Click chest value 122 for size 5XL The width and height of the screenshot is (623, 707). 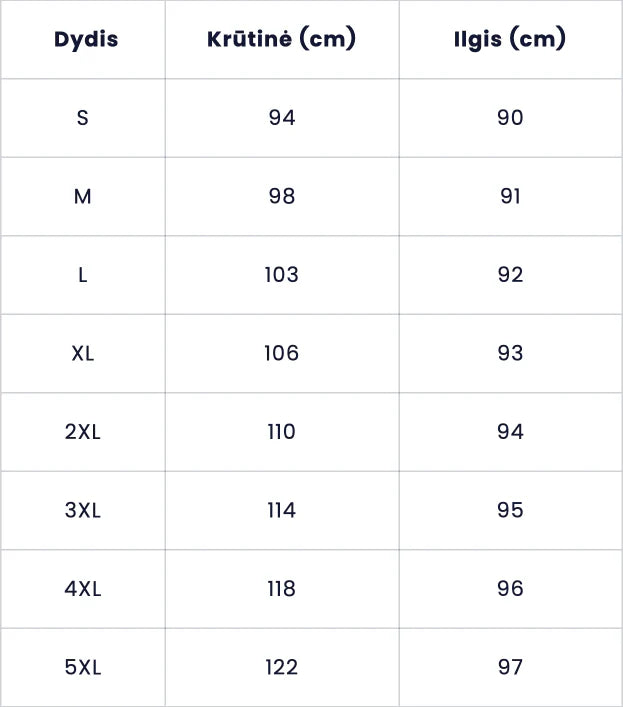click(282, 668)
